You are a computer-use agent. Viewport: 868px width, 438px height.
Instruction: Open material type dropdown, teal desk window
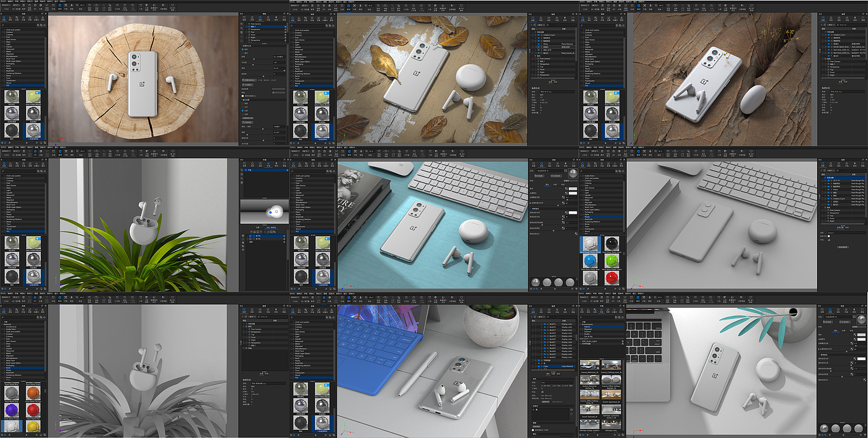click(570, 181)
